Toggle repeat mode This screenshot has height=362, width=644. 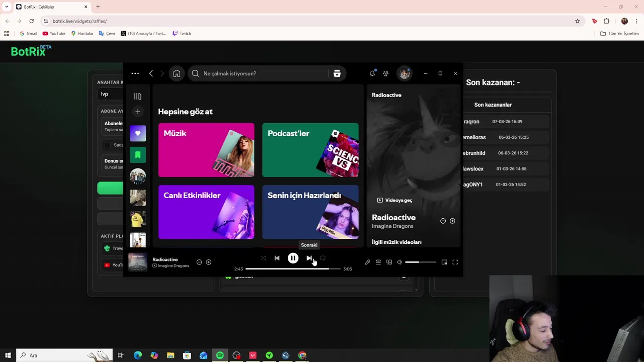(323, 258)
